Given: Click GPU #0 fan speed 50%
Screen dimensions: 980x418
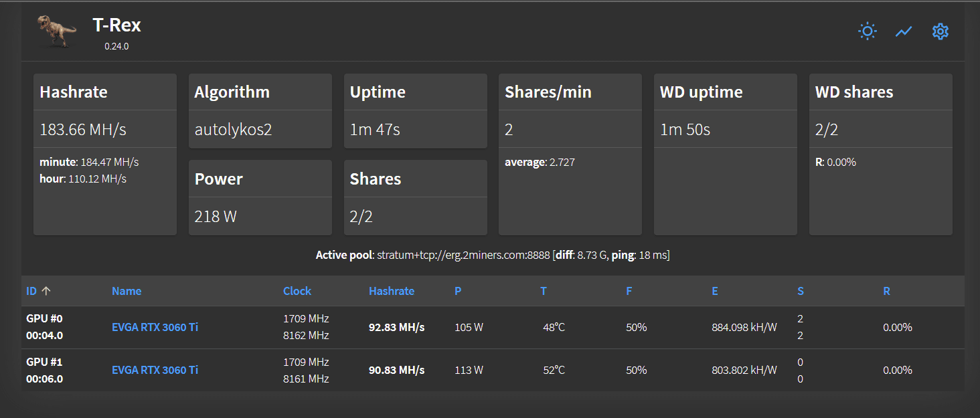Looking at the screenshot, I should click(637, 327).
